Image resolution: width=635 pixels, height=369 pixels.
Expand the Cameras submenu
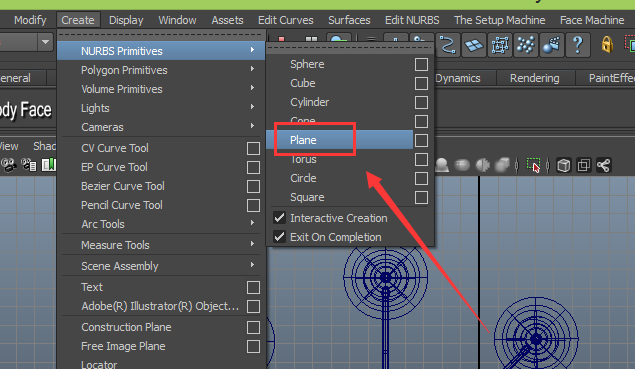161,127
